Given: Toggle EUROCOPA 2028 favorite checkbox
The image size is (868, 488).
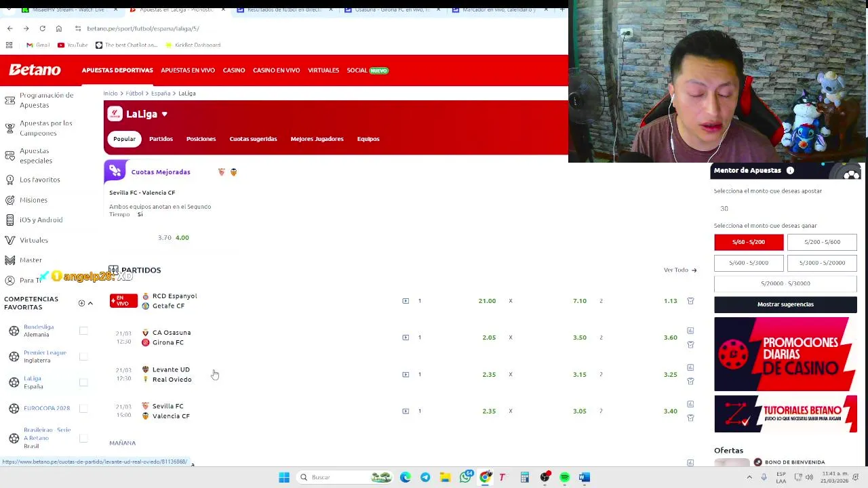Looking at the screenshot, I should coord(83,408).
